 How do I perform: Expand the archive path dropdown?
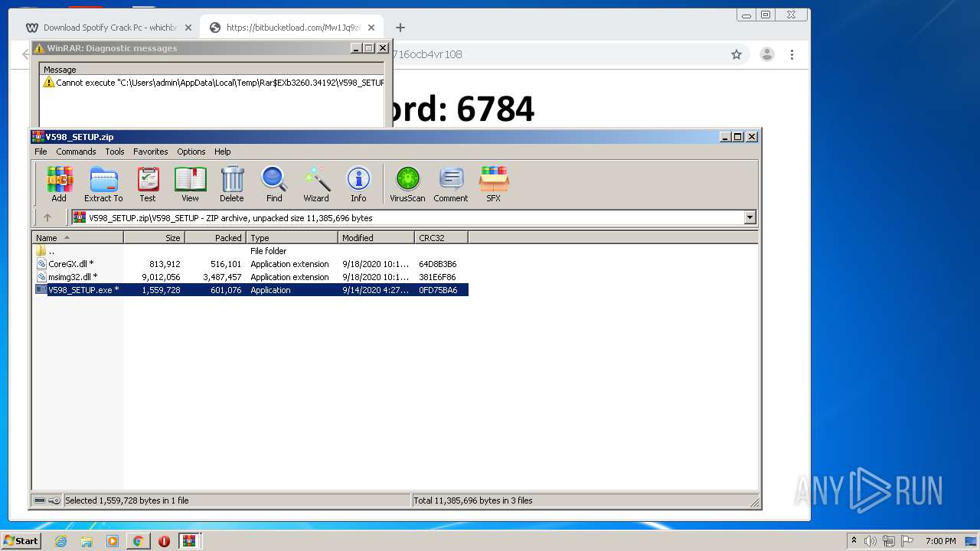(750, 217)
